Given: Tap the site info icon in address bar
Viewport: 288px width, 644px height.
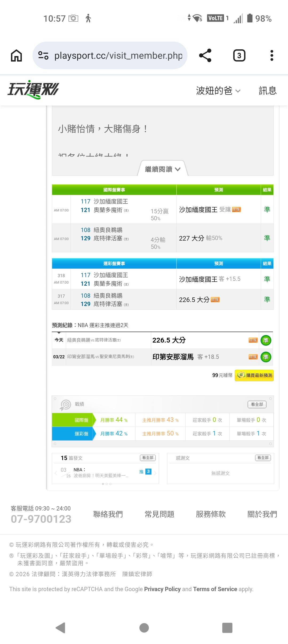Looking at the screenshot, I should 43,56.
